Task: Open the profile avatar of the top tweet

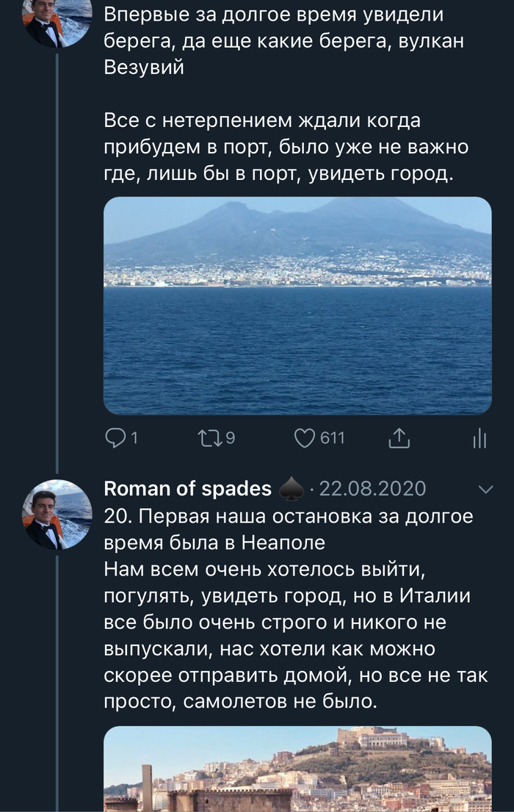Action: coord(57,23)
